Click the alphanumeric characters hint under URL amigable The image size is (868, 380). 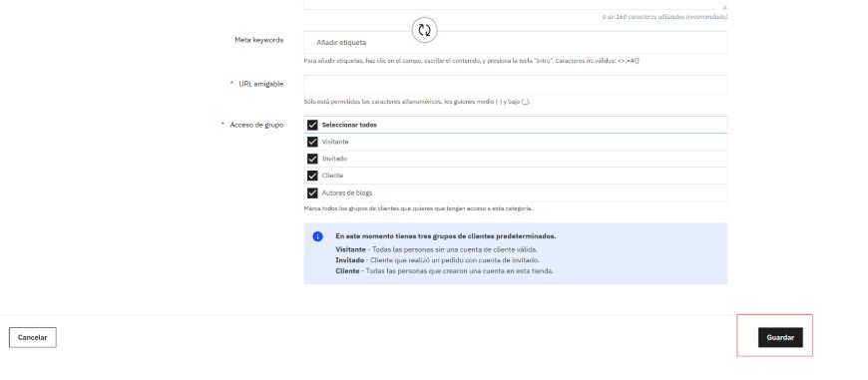(417, 102)
